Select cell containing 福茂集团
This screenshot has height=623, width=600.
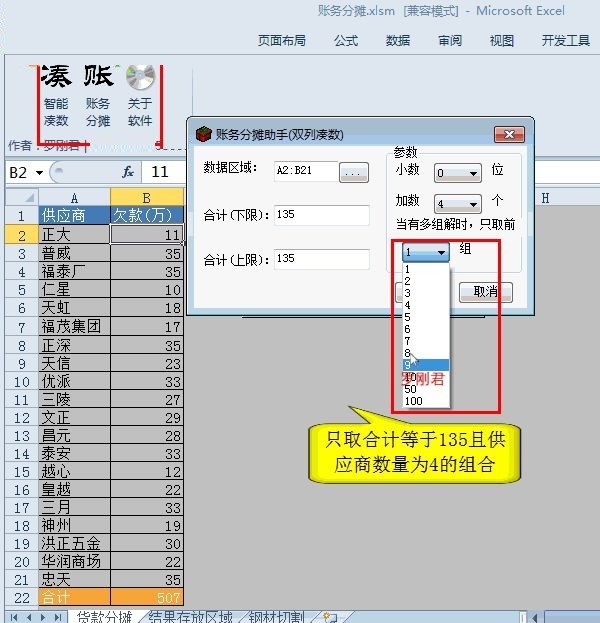click(74, 326)
